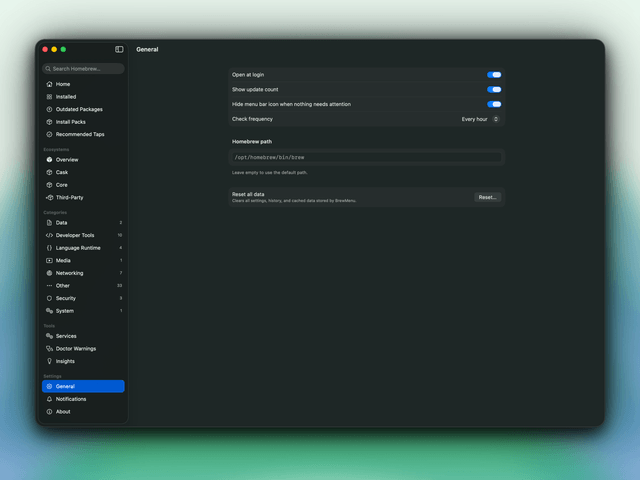The width and height of the screenshot is (640, 480).
Task: Click the Security label in Categories
Action: (66, 298)
